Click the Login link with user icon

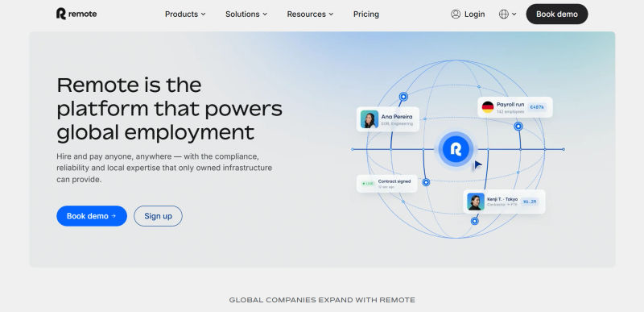(x=468, y=15)
